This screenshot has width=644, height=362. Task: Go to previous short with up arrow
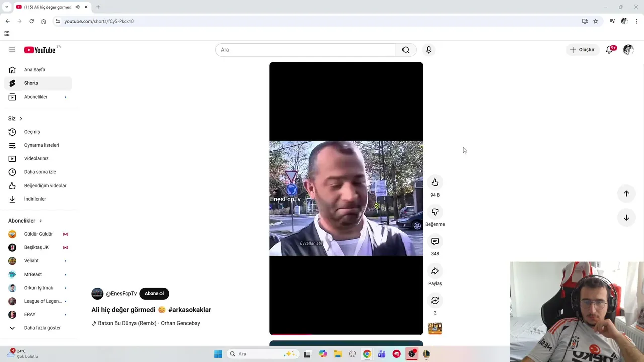[626, 193]
